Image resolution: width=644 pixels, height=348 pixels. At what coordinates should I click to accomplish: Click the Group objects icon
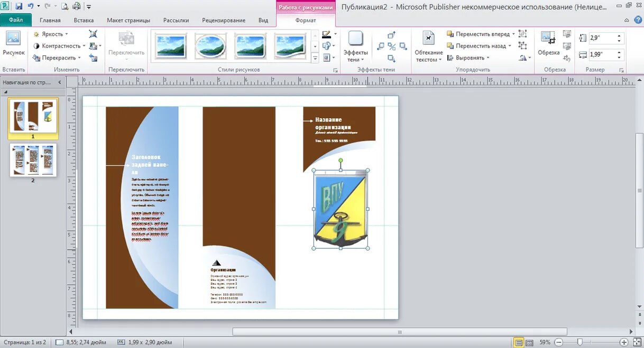pos(523,34)
